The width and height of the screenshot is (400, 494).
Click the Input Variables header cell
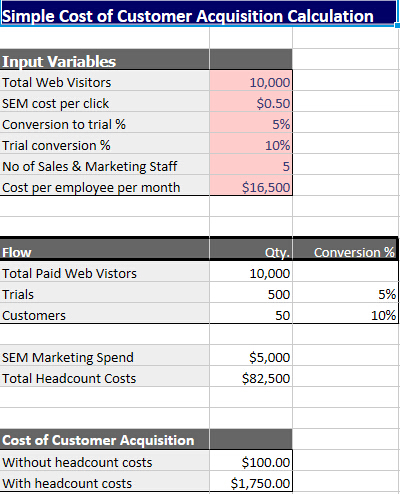pyautogui.click(x=105, y=60)
